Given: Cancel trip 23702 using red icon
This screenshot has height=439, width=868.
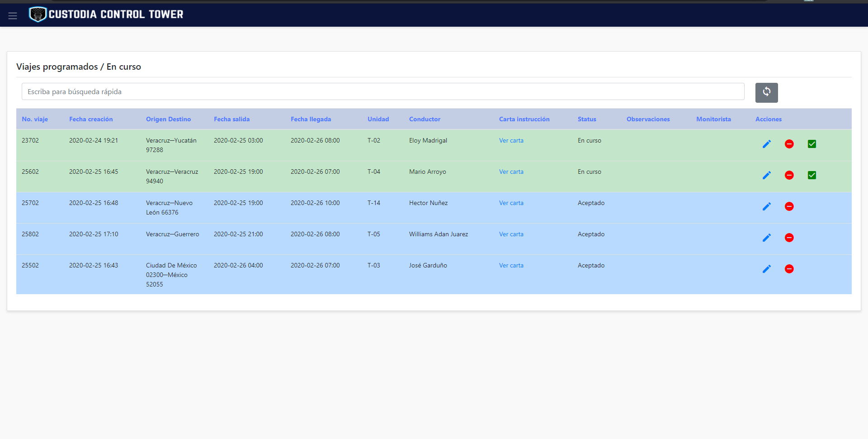Looking at the screenshot, I should tap(789, 144).
